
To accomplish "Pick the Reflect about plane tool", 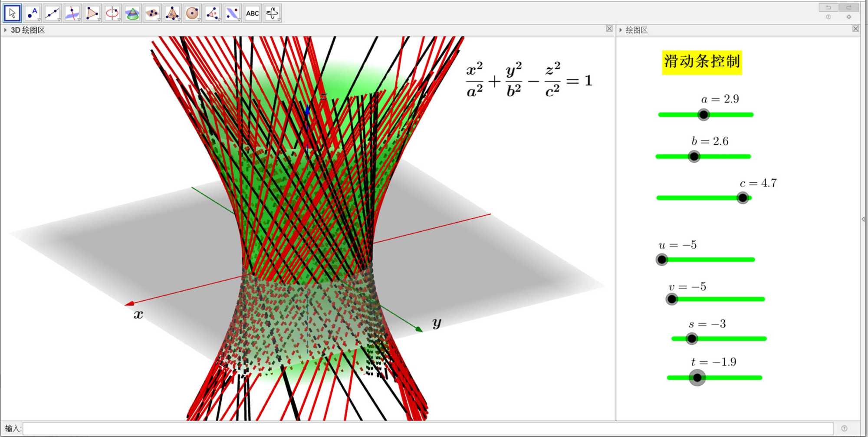I will tap(232, 13).
